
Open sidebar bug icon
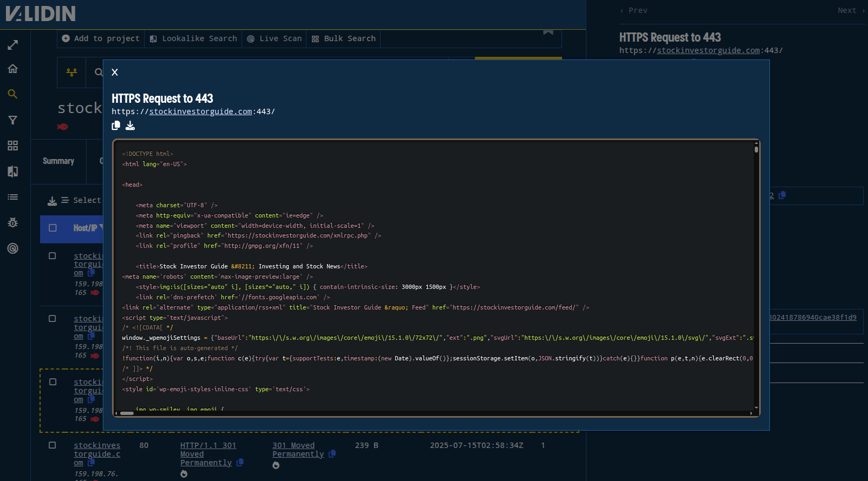[12, 222]
